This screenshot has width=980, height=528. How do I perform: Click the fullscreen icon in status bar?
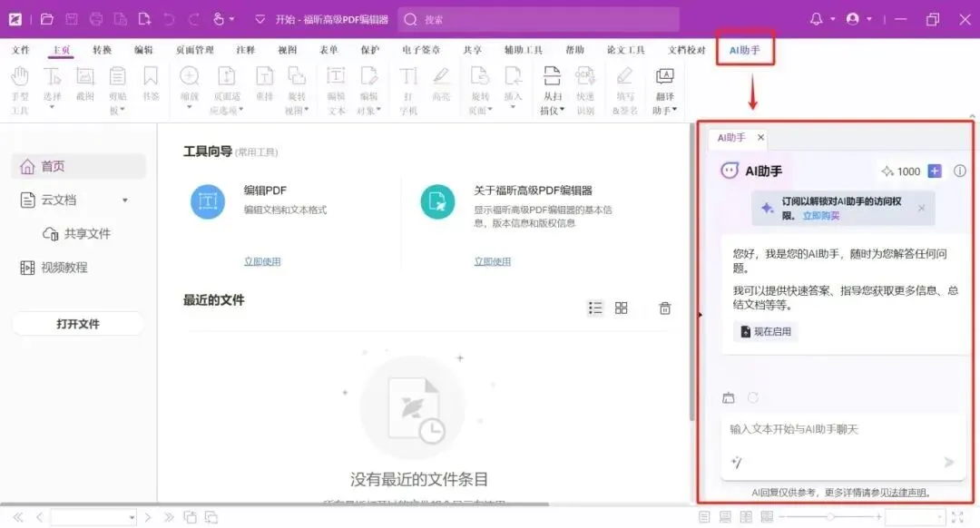click(957, 517)
